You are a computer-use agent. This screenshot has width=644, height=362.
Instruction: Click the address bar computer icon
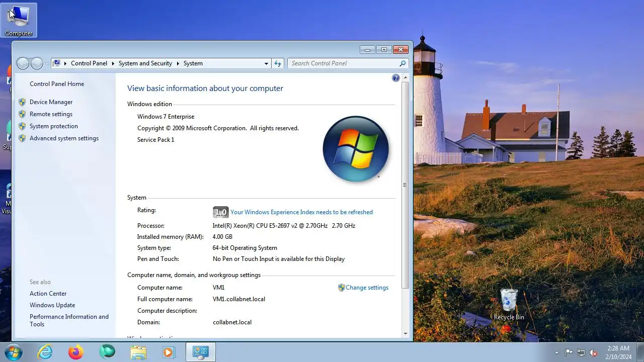57,63
